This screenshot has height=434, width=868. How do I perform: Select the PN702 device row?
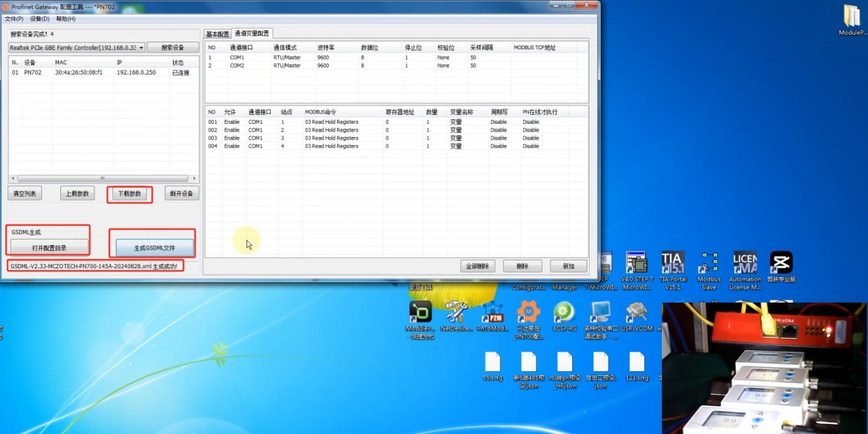pyautogui.click(x=104, y=72)
